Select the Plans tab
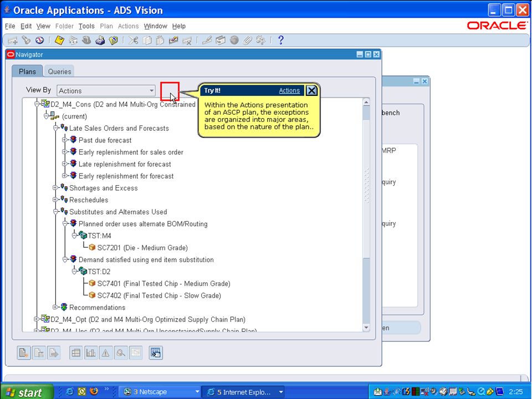The image size is (532, 399). point(27,71)
